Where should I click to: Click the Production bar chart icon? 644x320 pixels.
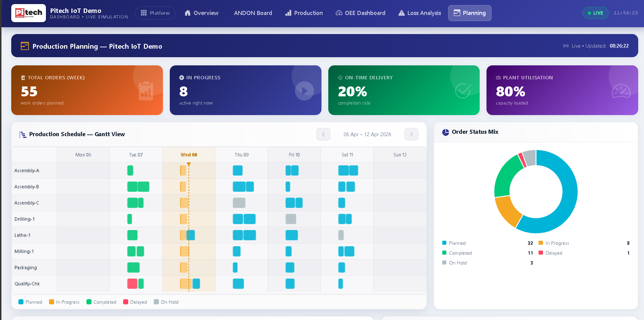click(x=288, y=13)
